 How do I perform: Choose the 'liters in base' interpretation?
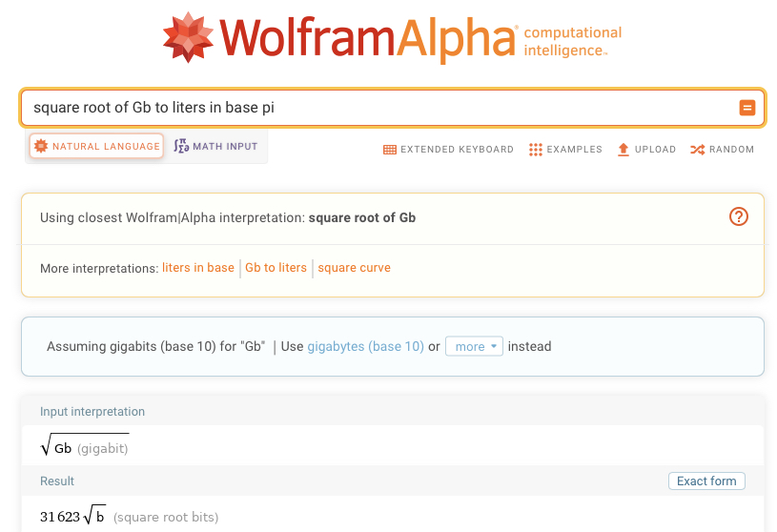click(198, 268)
